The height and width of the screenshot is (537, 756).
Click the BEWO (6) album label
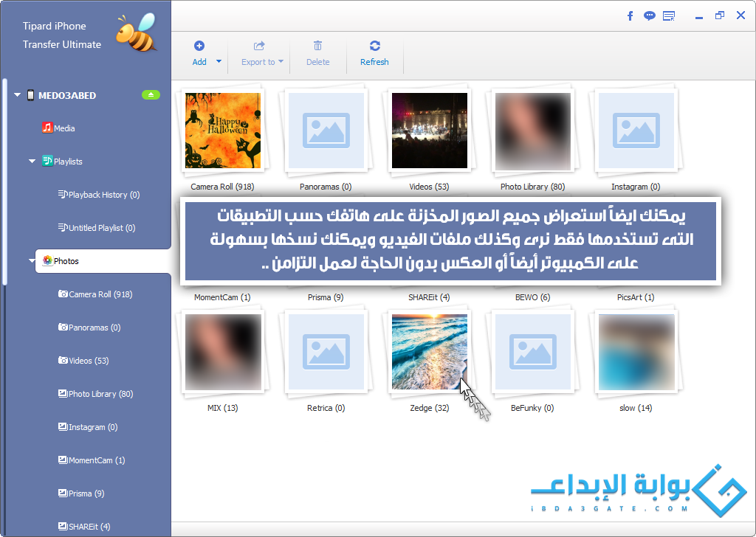tap(533, 298)
